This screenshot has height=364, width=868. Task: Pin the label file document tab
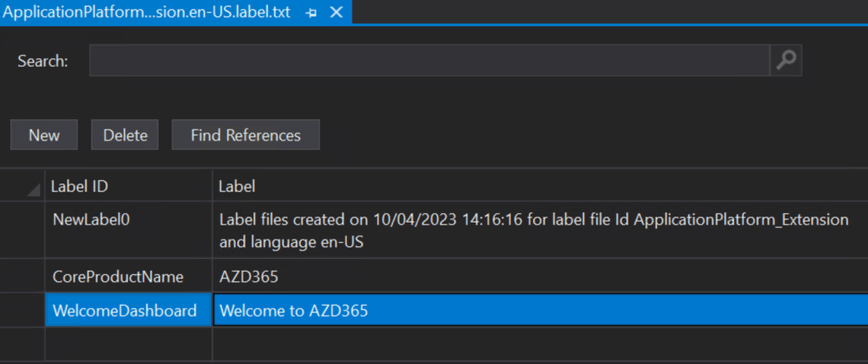[311, 13]
